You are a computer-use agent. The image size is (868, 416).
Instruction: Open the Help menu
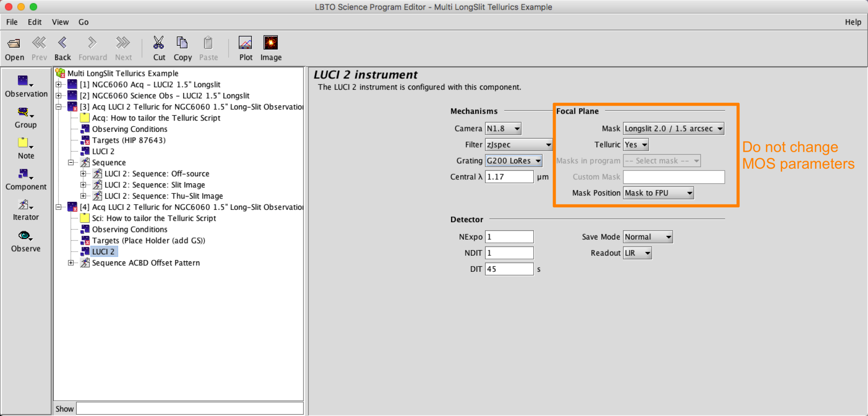(x=853, y=22)
